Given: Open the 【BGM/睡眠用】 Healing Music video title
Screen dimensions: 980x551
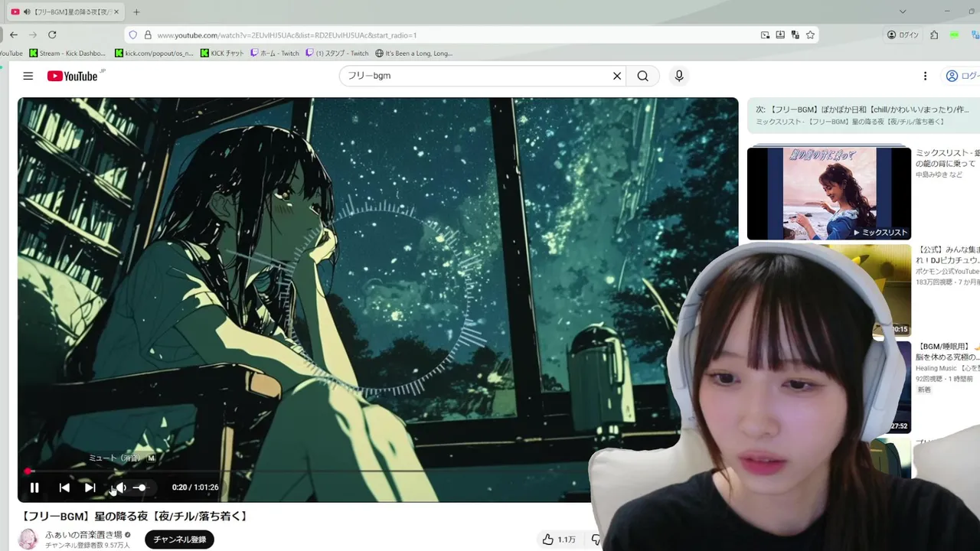Looking at the screenshot, I should (x=948, y=351).
